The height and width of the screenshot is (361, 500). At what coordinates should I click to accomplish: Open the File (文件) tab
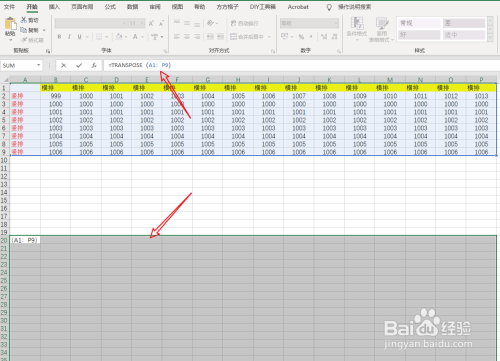click(x=9, y=7)
